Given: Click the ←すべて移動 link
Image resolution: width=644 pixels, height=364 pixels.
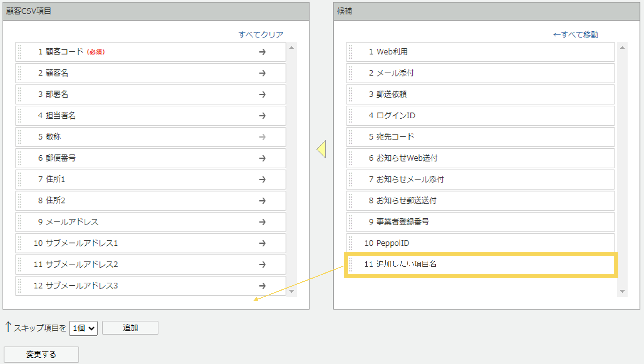Looking at the screenshot, I should (576, 35).
